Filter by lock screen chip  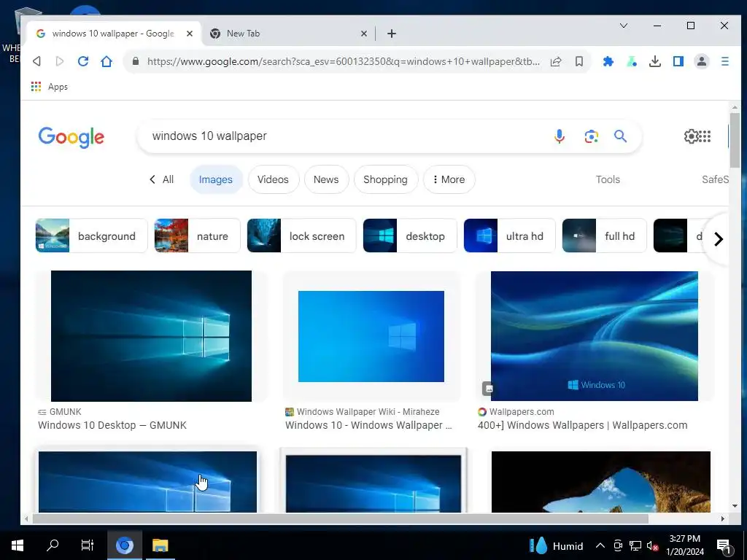coord(301,236)
